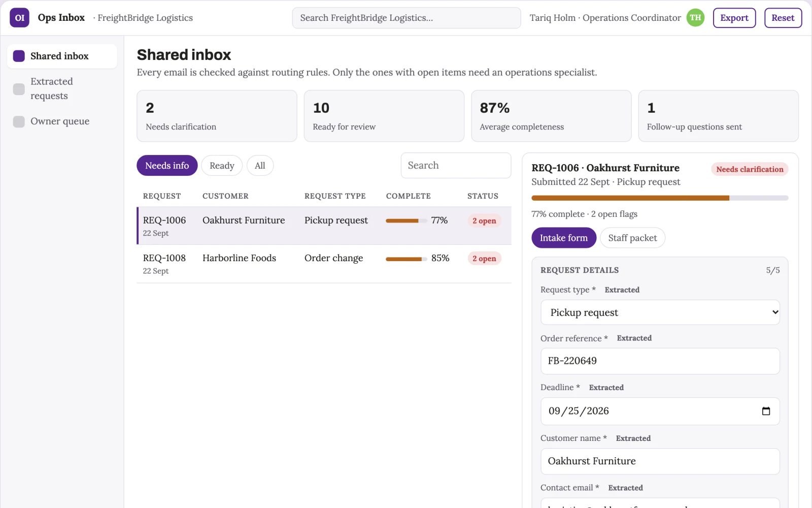Viewport: 812px width, 508px height.
Task: Click the Oakhurst Furniture 77% completeness bar
Action: click(406, 221)
